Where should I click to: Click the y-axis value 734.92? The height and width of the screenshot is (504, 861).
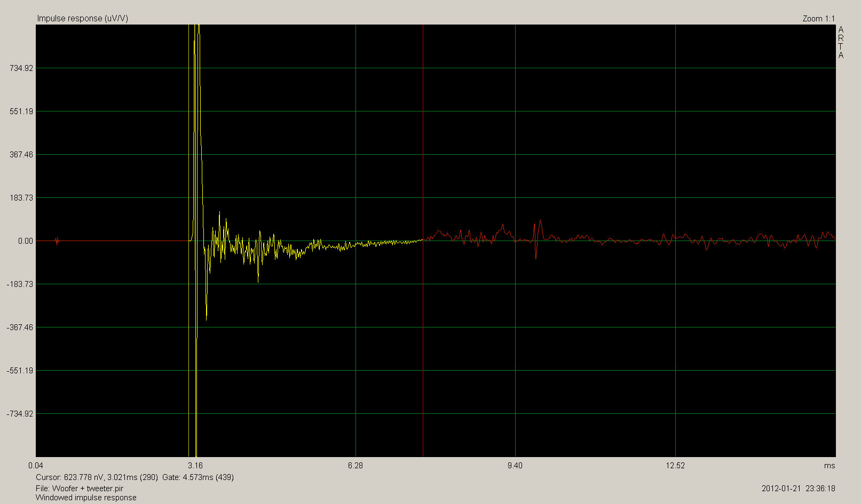[21, 68]
